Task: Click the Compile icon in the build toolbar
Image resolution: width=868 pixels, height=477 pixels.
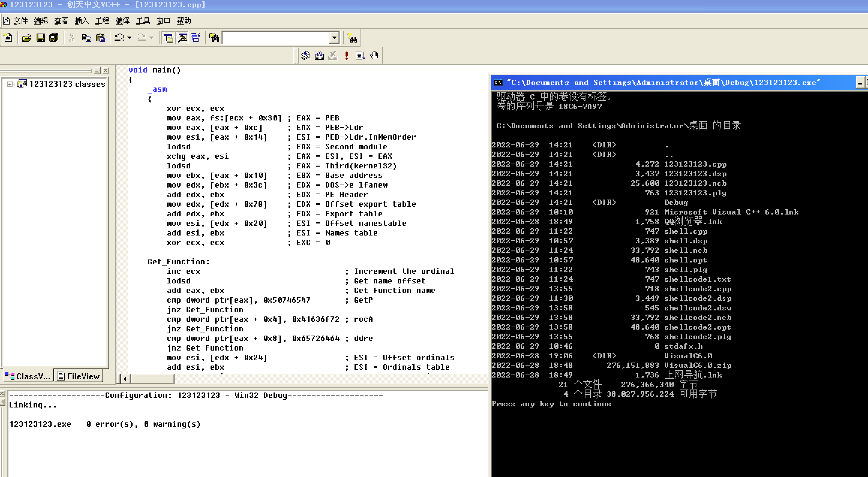Action: [305, 55]
